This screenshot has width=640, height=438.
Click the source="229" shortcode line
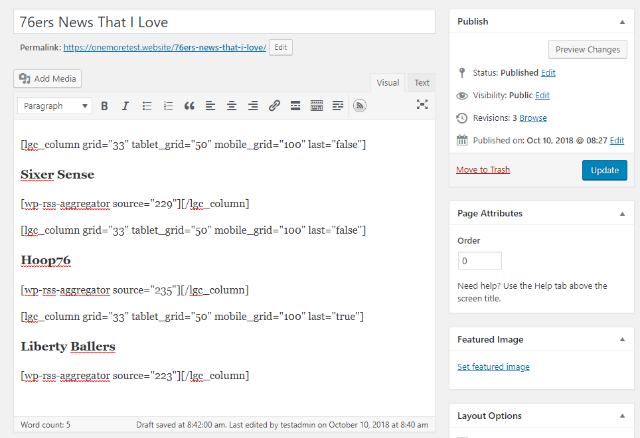tap(135, 204)
